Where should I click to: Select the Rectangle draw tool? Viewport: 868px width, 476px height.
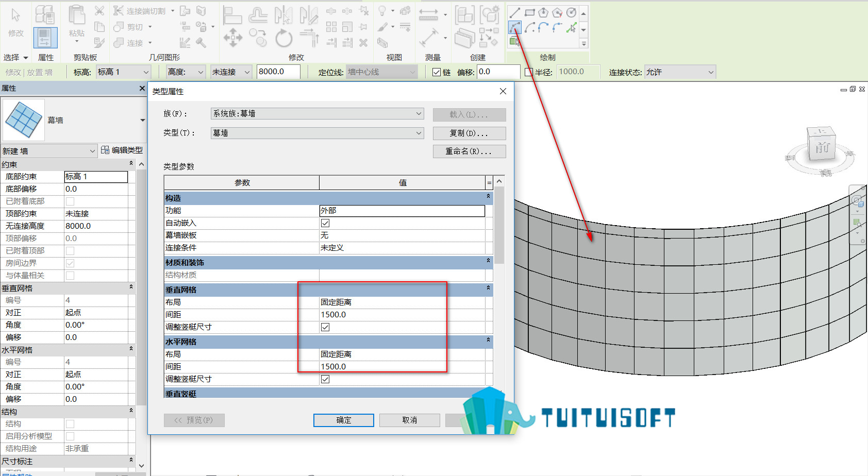click(x=529, y=12)
